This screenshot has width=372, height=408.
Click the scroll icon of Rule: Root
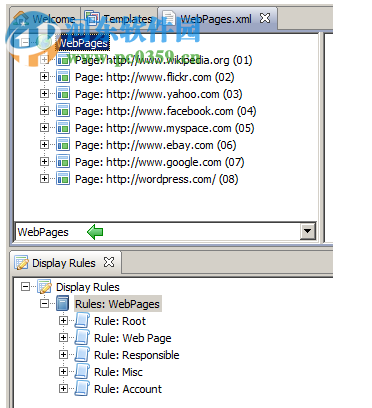click(x=82, y=321)
